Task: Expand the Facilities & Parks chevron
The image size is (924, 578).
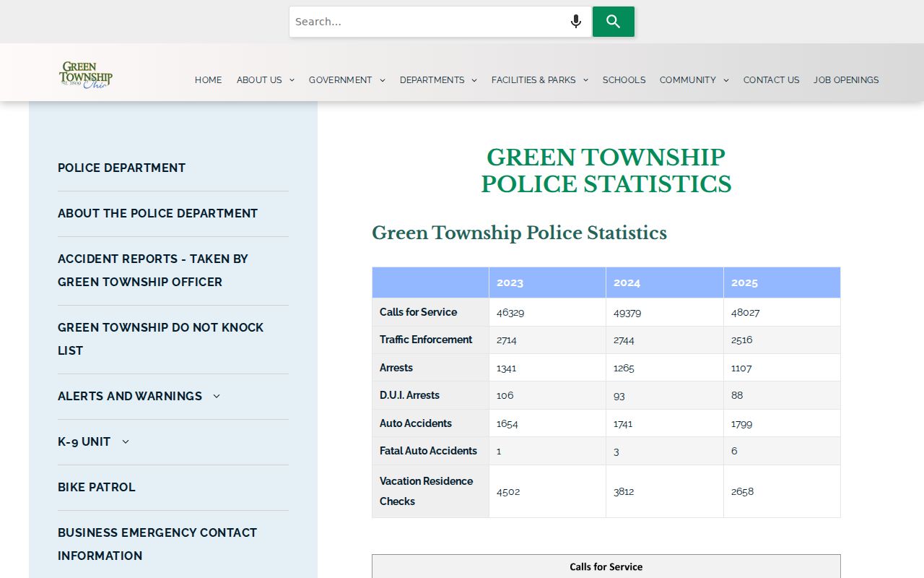Action: (585, 80)
